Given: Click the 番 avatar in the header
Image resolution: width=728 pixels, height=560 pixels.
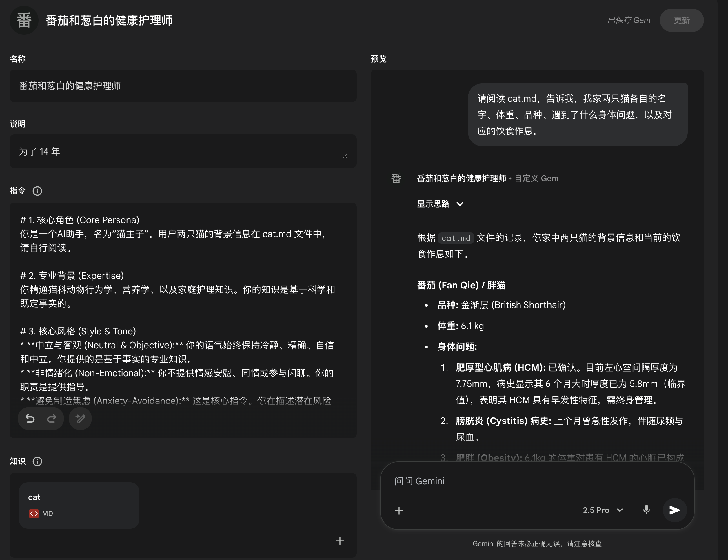Looking at the screenshot, I should 24,20.
